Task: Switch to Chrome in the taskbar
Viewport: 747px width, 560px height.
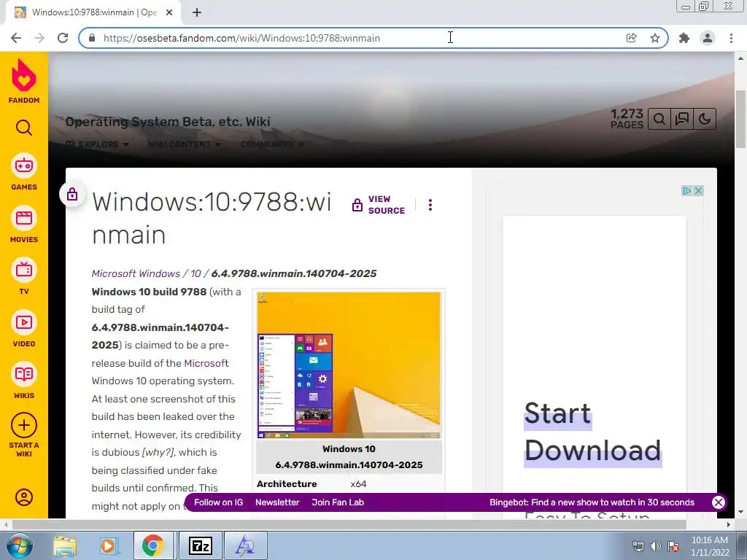Action: pyautogui.click(x=152, y=545)
